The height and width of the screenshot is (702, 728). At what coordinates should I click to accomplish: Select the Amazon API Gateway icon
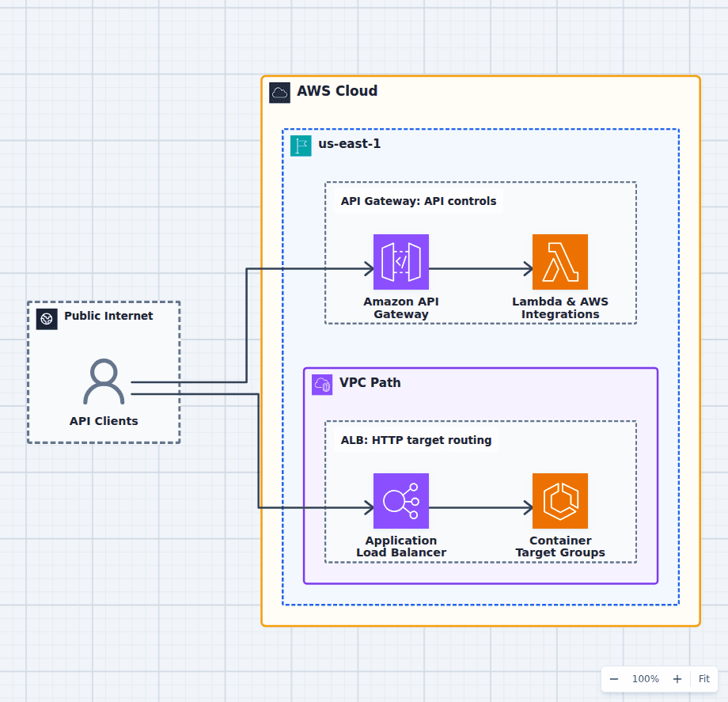[x=401, y=262]
